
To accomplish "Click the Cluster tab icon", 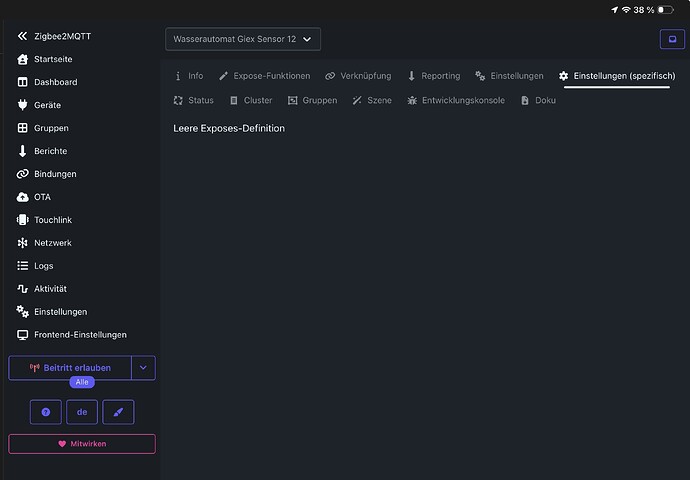I will point(234,100).
